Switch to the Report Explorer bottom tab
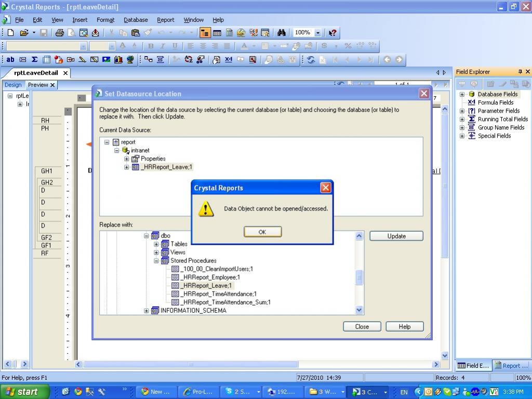Viewport: 532px width, 399px height. coord(512,365)
